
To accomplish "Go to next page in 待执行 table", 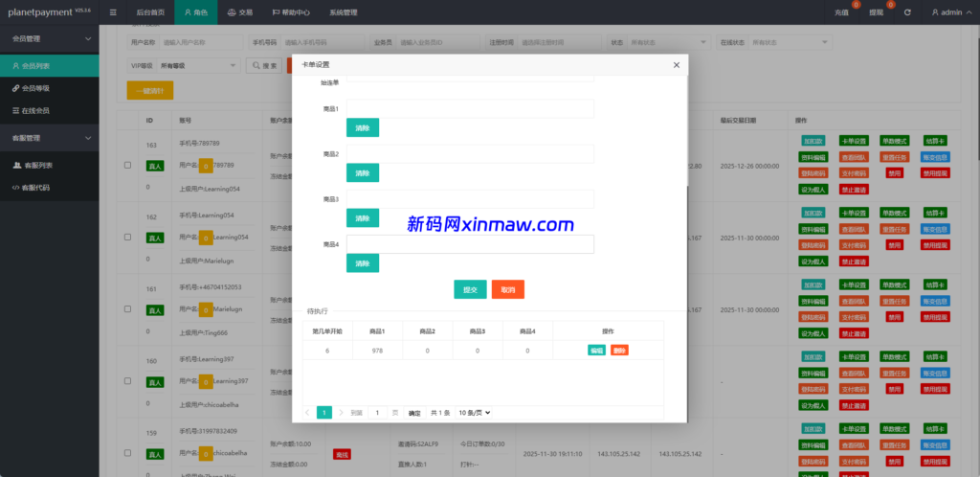I will pos(341,413).
